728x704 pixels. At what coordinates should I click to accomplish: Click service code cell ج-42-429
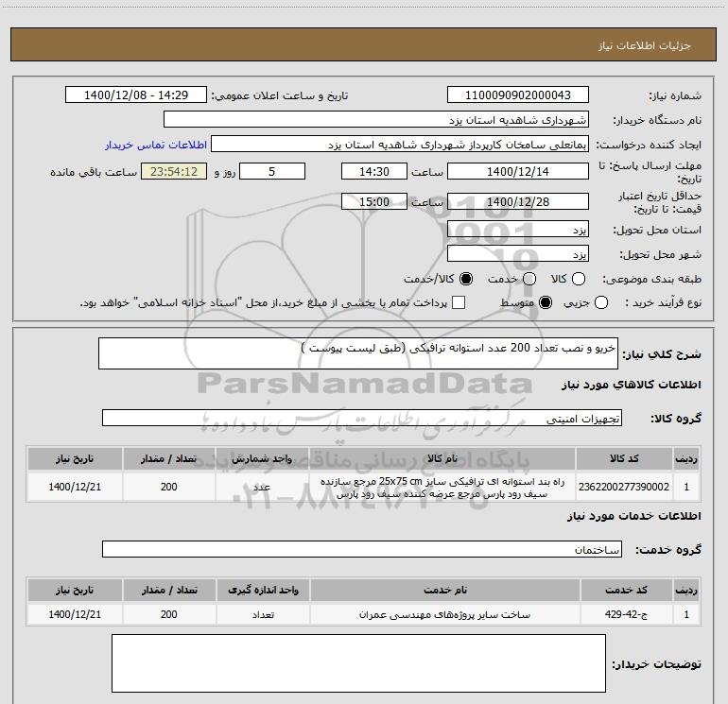626,614
